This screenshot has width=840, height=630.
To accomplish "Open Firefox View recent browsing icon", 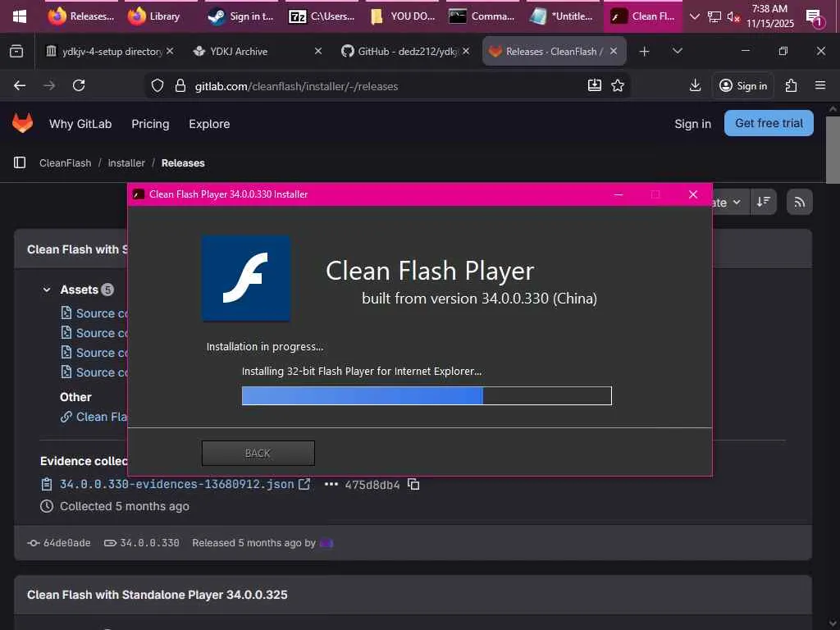I will point(16,52).
